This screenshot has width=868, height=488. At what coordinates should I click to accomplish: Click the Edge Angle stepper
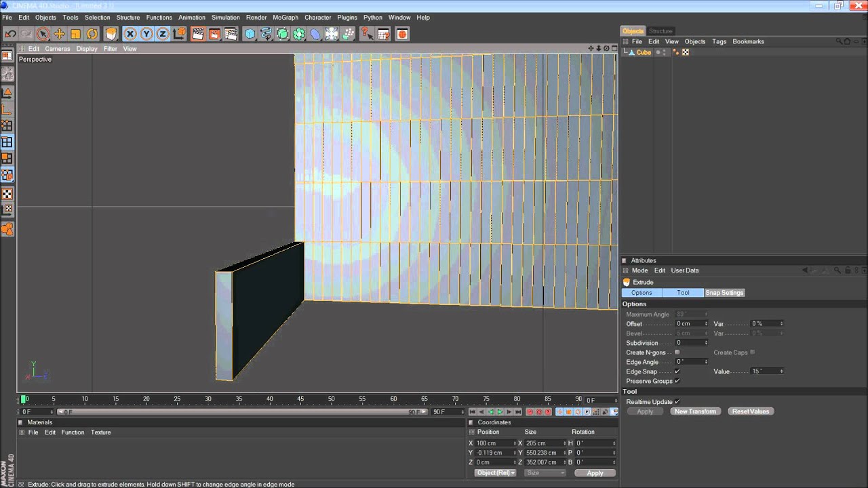pyautogui.click(x=706, y=362)
